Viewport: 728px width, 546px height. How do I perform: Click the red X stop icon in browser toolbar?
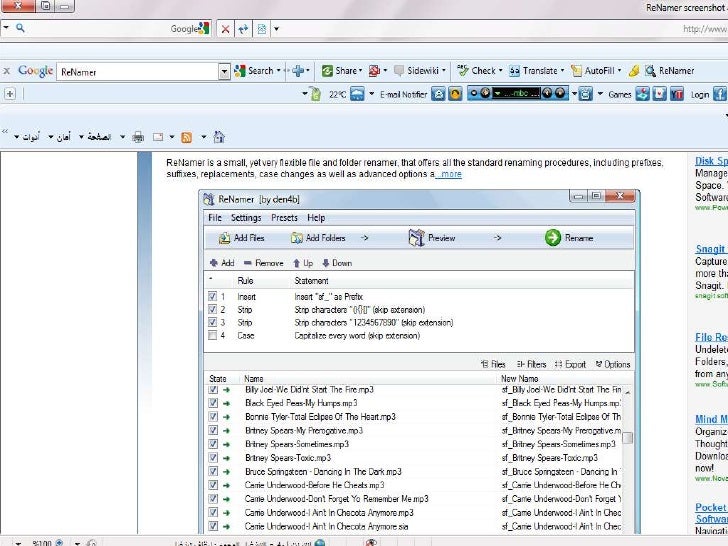(x=225, y=29)
